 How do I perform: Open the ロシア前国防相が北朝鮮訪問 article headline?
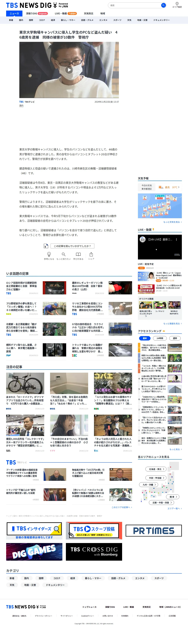click(x=21, y=286)
